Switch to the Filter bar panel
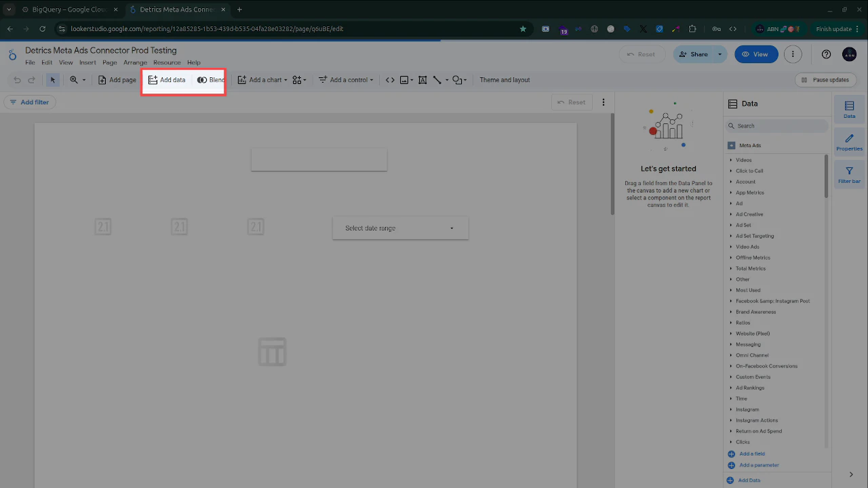868x488 pixels. point(849,174)
